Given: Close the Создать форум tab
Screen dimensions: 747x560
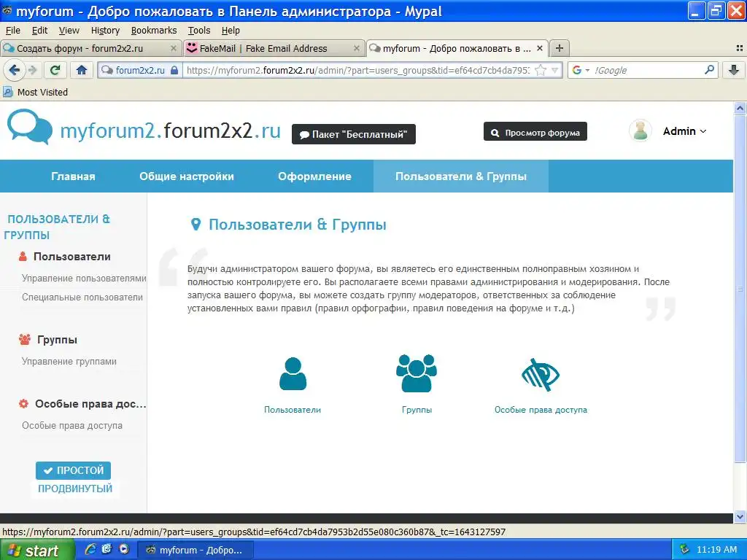Looking at the screenshot, I should pyautogui.click(x=174, y=48).
